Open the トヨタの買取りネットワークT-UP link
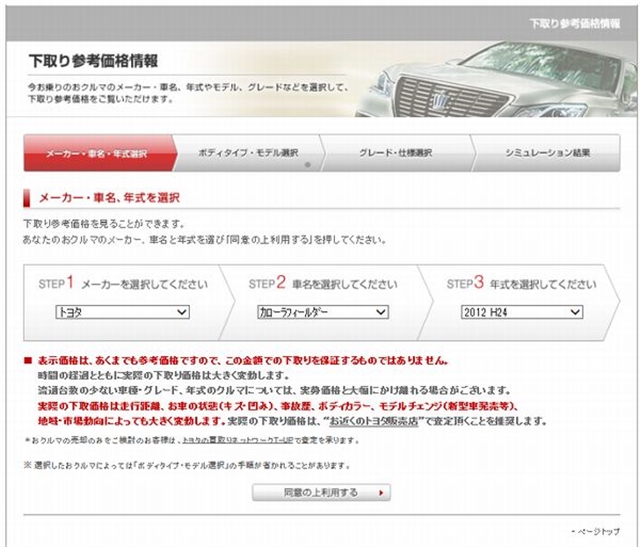This screenshot has width=640, height=547. pyautogui.click(x=236, y=438)
